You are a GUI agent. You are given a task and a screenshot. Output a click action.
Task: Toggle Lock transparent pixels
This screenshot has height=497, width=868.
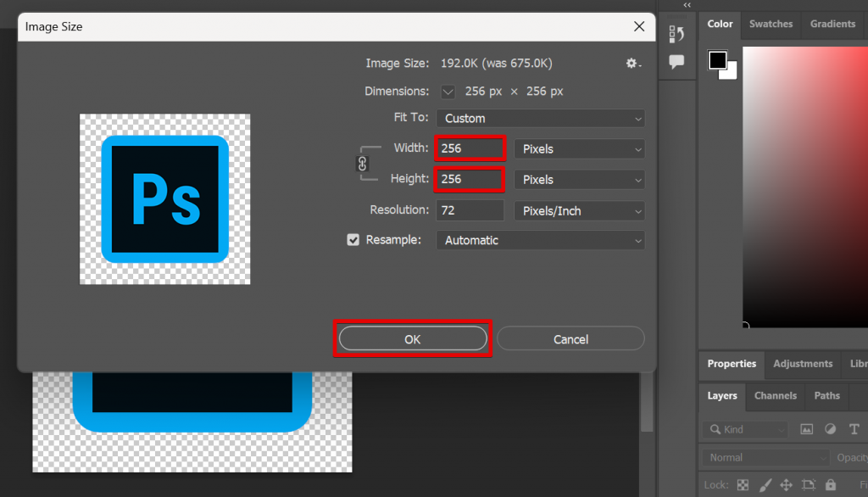point(742,484)
